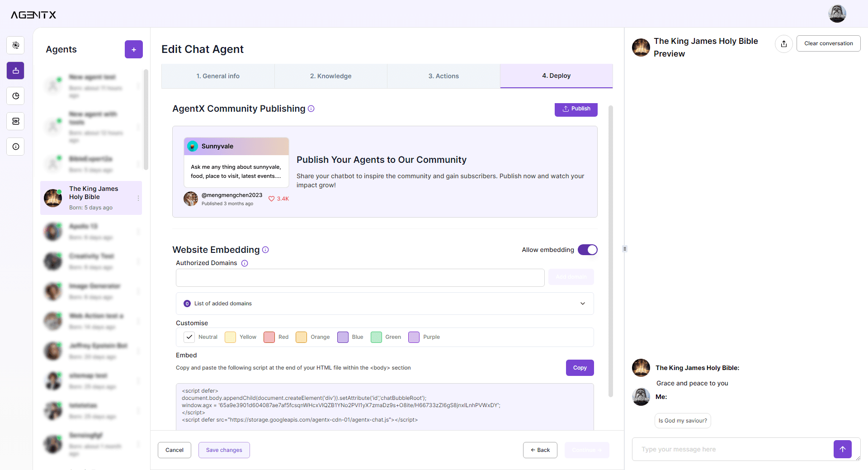Click King James avatar in preview header
This screenshot has width=868, height=470.
[x=641, y=47]
